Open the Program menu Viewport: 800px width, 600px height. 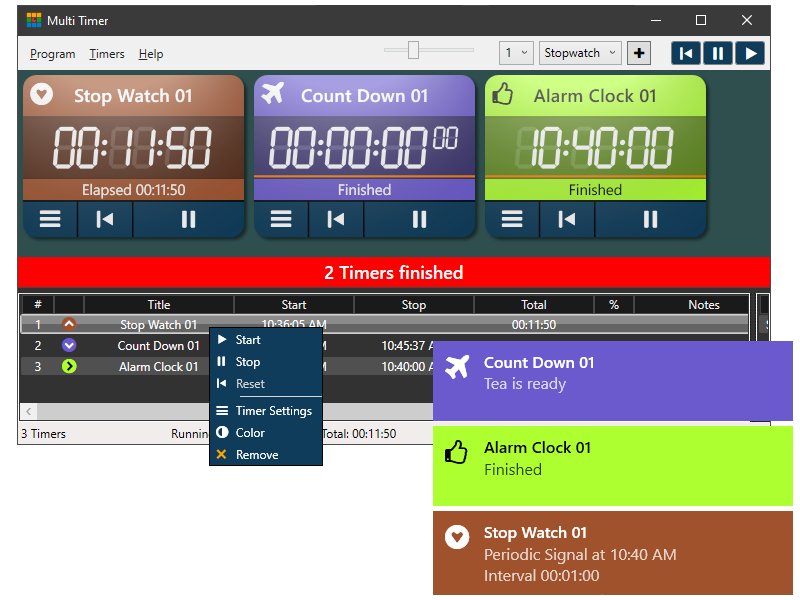(52, 54)
